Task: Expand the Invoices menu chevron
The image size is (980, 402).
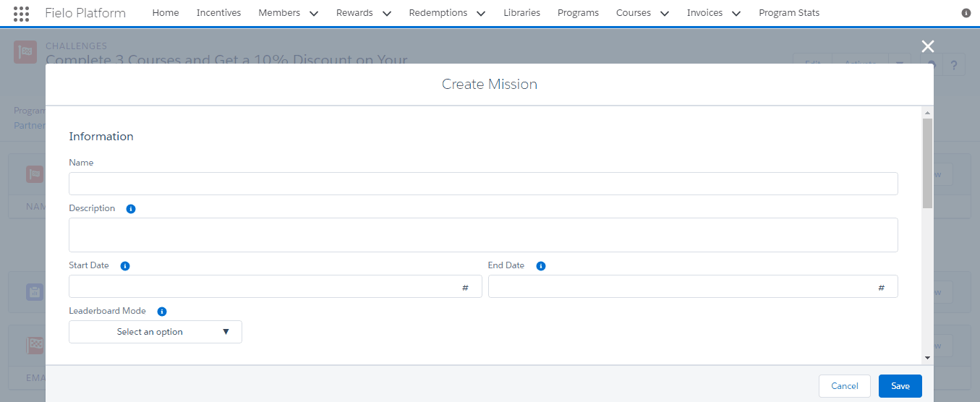Action: coord(736,13)
